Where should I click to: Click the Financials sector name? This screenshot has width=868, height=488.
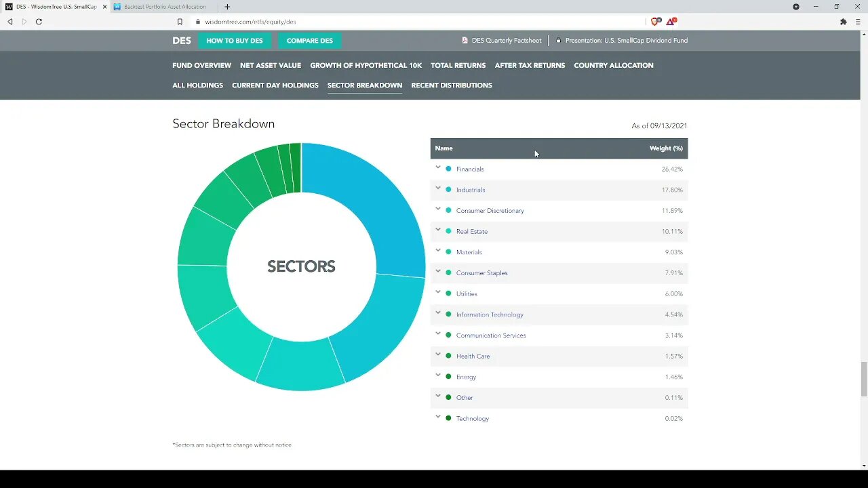pos(470,169)
